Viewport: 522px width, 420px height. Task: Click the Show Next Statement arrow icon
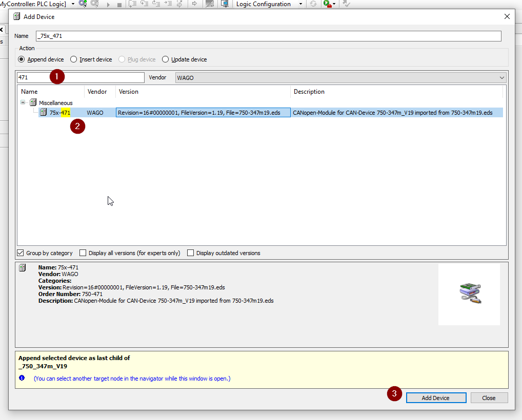click(x=194, y=4)
